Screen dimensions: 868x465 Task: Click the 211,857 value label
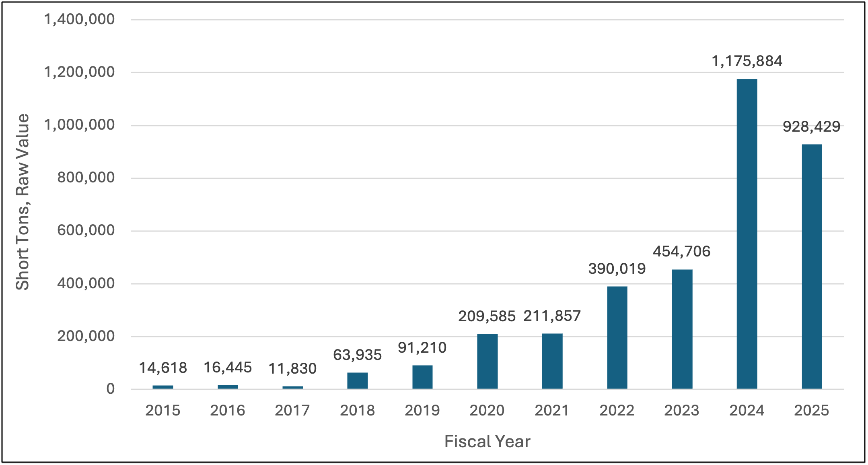coord(552,316)
